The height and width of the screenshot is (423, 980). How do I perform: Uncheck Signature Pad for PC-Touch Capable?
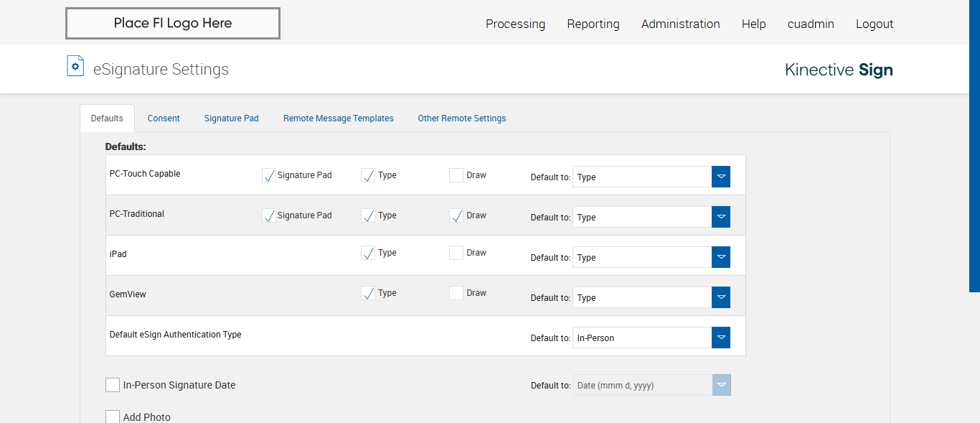[x=269, y=175]
